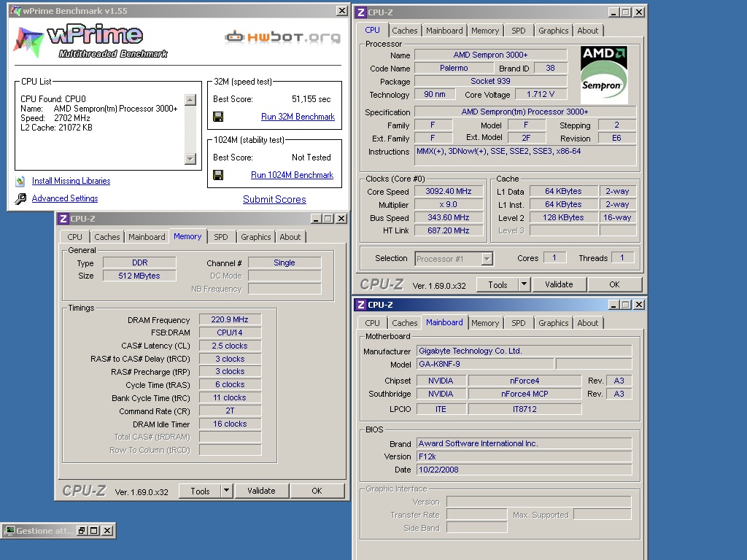Click the save icon beside 1024M benchmark
Image resolution: width=747 pixels, height=560 pixels.
[x=218, y=175]
